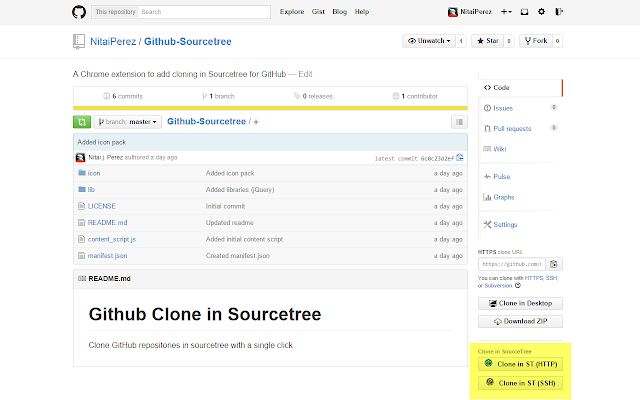The width and height of the screenshot is (640, 400).
Task: Create new file with plus link
Action: (x=256, y=122)
